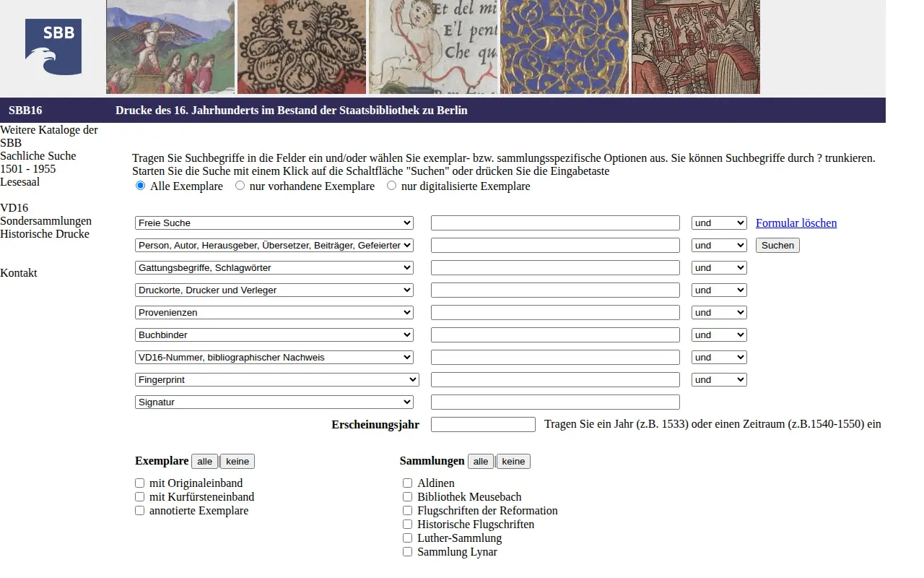Open the VD16 sidebar link

14,208
